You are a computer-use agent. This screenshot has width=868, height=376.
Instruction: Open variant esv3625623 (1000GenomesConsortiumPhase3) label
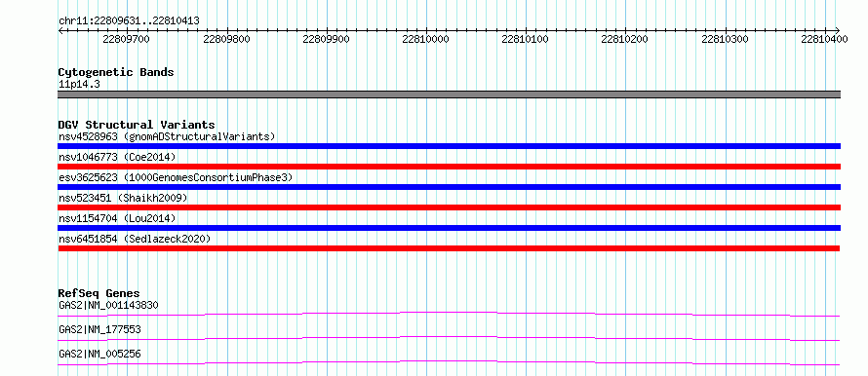[x=176, y=177]
